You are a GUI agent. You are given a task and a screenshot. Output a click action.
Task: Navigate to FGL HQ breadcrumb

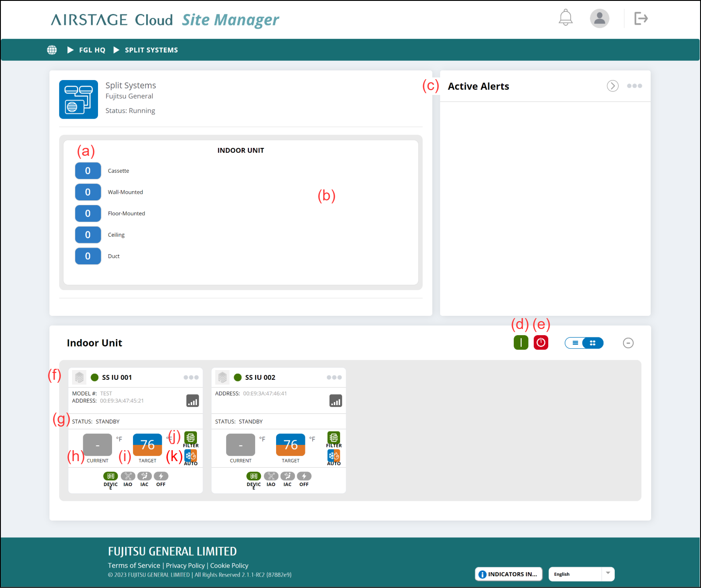coord(92,50)
